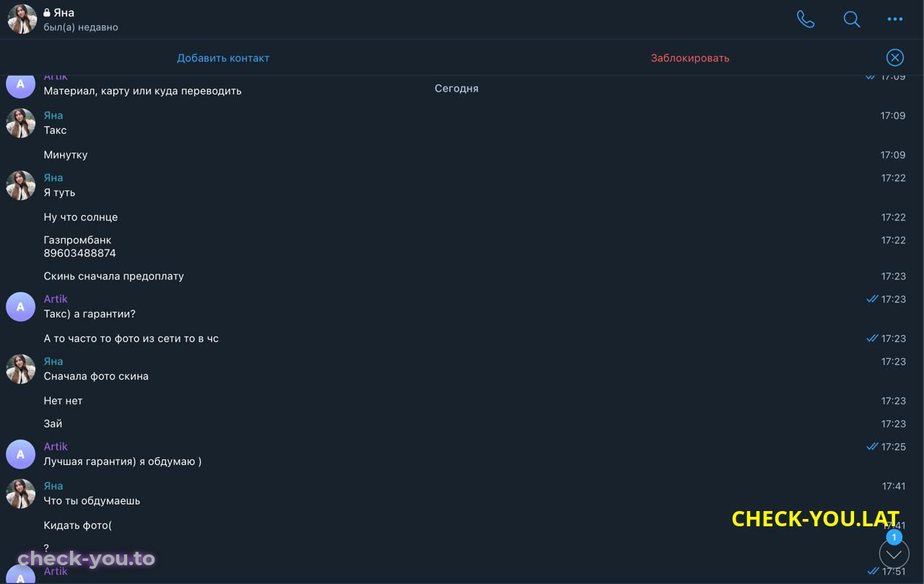Image resolution: width=924 pixels, height=584 pixels.
Task: Select message А то часто то фото из сети
Action: pyautogui.click(x=131, y=339)
